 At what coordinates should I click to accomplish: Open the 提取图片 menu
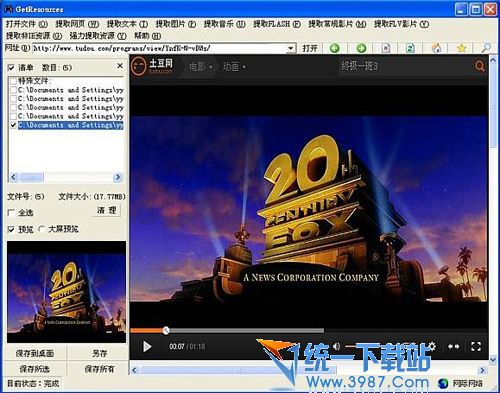point(176,24)
